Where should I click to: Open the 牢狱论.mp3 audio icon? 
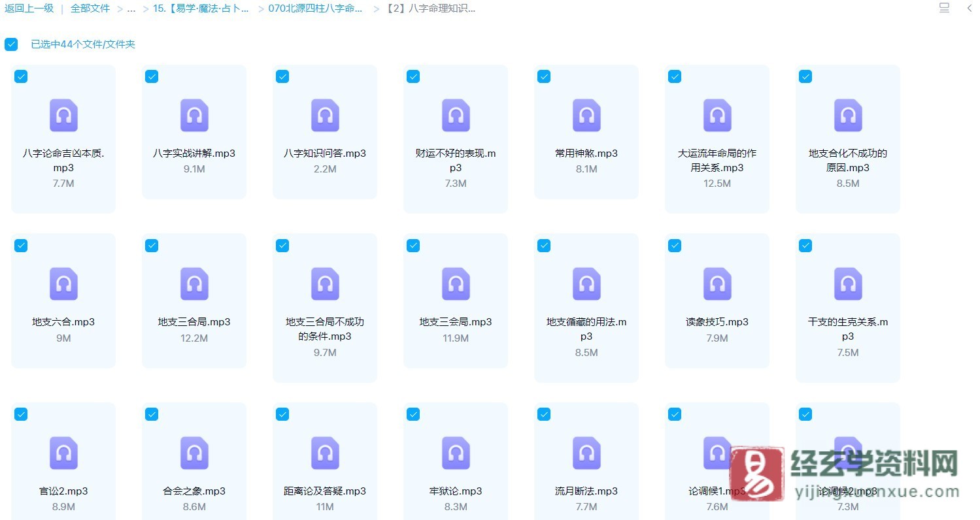pos(456,453)
